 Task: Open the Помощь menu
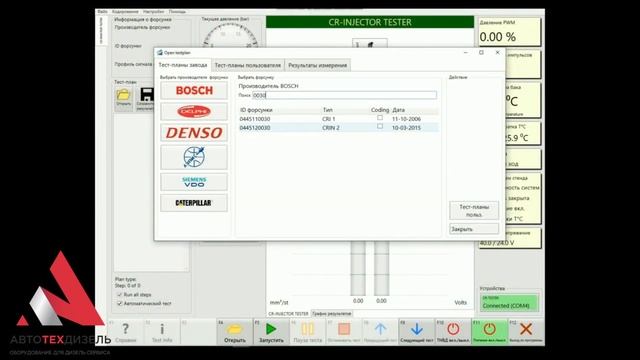177,12
